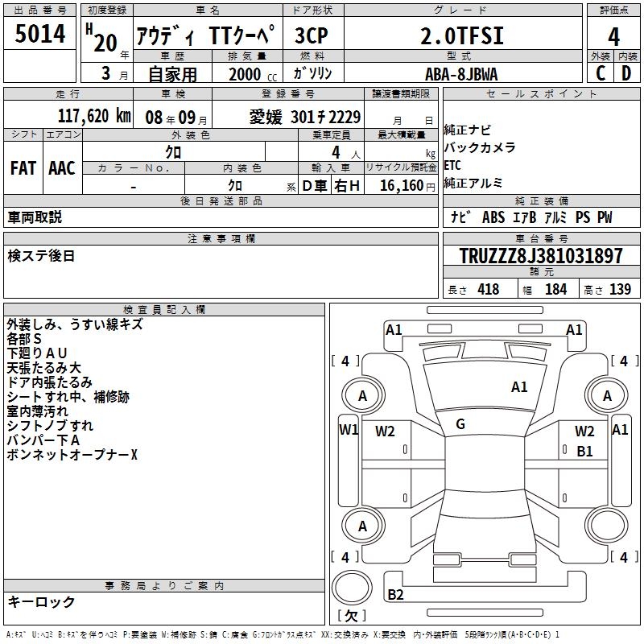
Task: Click the displacement value 2000 cc
Action: 253,74
